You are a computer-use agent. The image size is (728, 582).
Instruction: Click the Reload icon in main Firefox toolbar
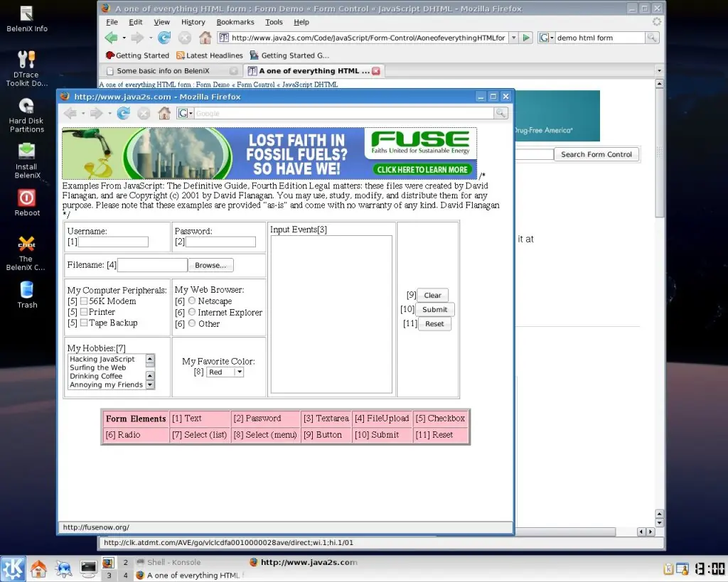coord(164,38)
